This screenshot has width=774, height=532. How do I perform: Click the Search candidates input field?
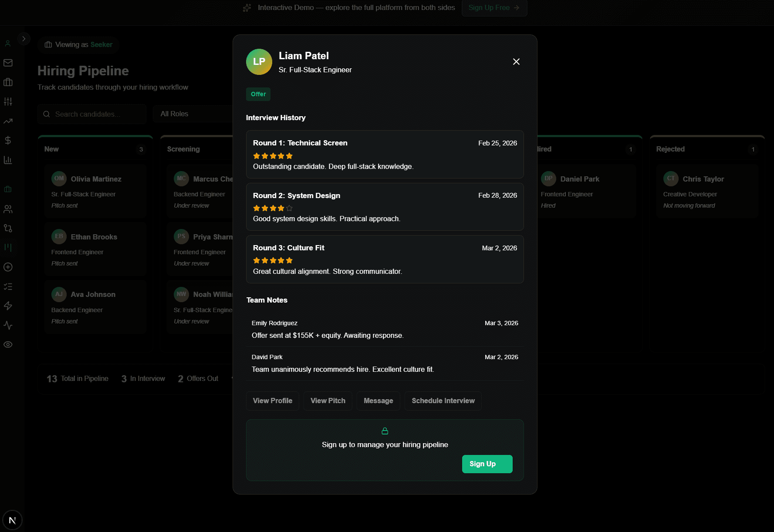tap(91, 114)
